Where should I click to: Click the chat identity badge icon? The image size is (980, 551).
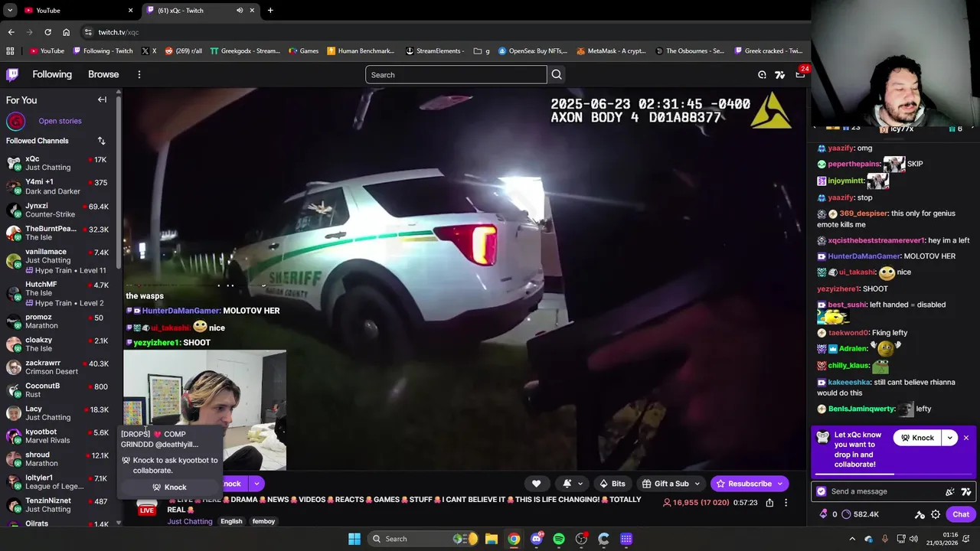pyautogui.click(x=822, y=491)
